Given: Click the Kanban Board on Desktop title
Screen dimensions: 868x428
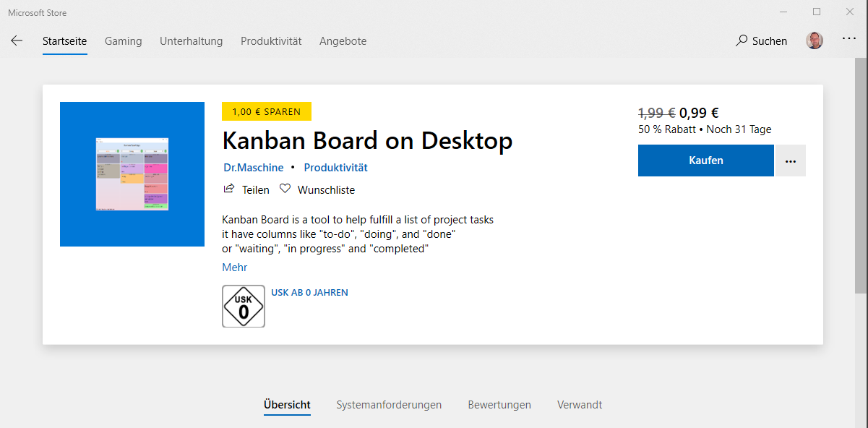Looking at the screenshot, I should [367, 140].
